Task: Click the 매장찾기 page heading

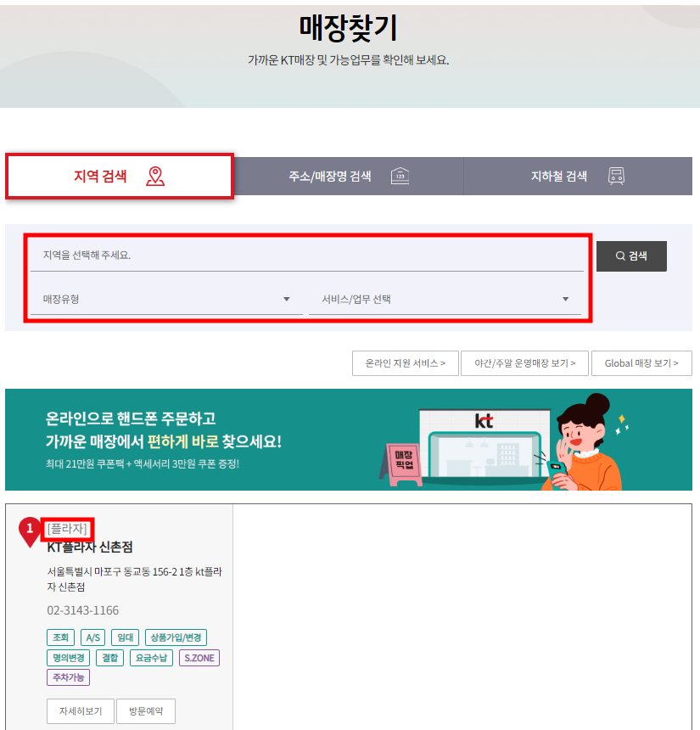Action: tap(348, 28)
